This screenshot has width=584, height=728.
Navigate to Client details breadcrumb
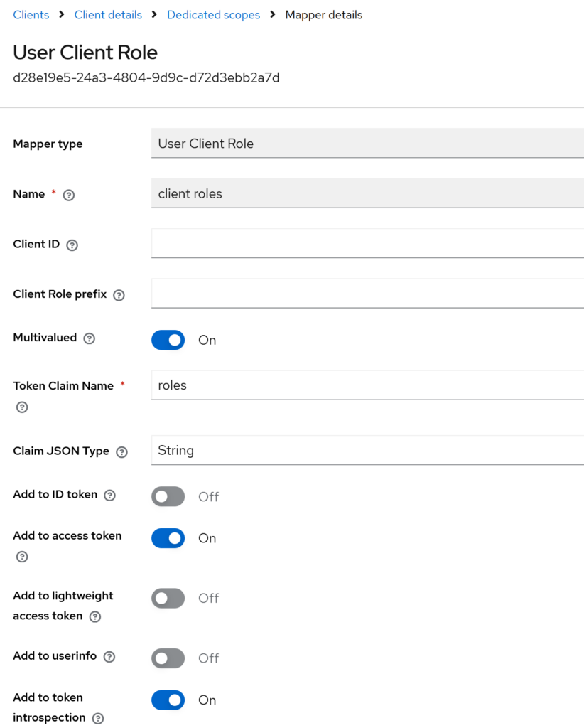(108, 15)
